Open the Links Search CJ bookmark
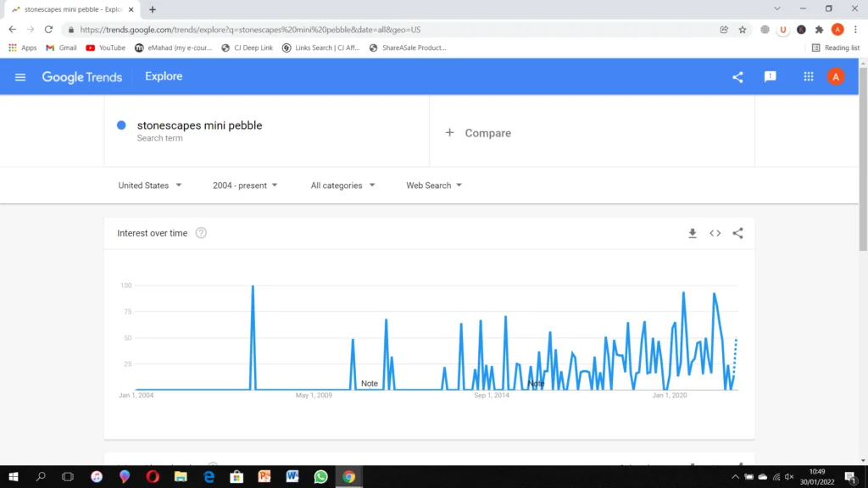The image size is (868, 488). pos(321,47)
